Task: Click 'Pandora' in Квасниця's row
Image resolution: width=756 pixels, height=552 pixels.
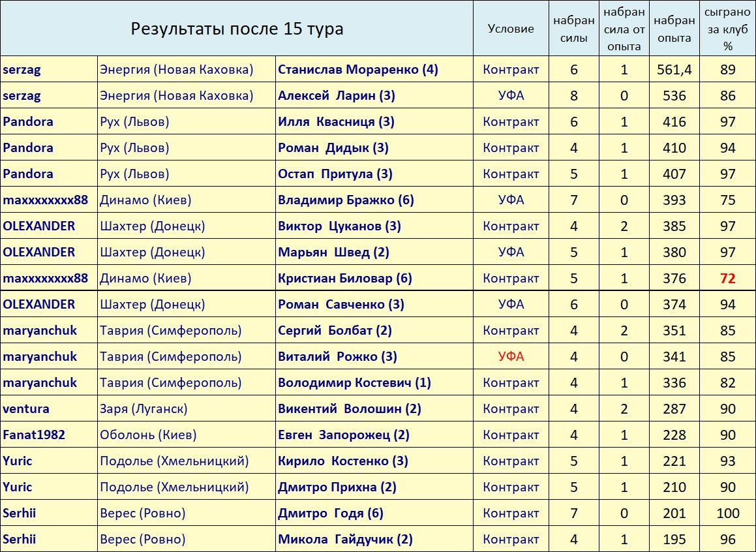Action: tap(28, 121)
